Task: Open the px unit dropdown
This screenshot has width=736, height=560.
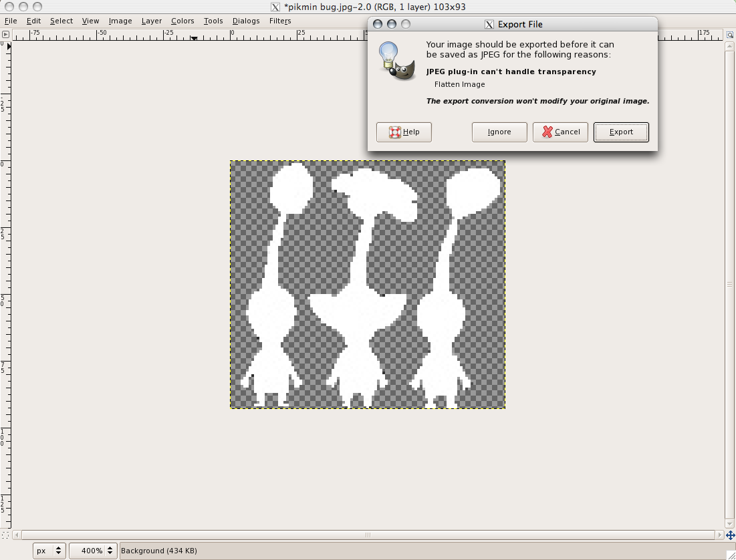Action: [x=49, y=551]
